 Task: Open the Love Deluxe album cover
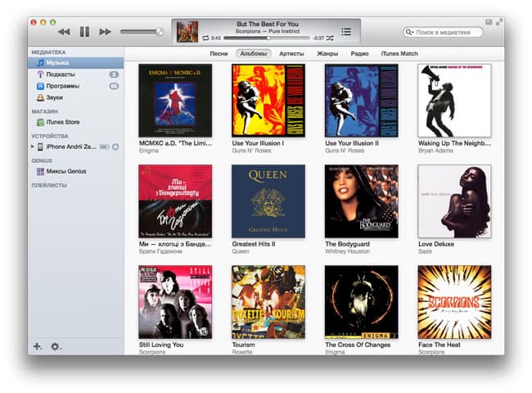[x=454, y=201]
